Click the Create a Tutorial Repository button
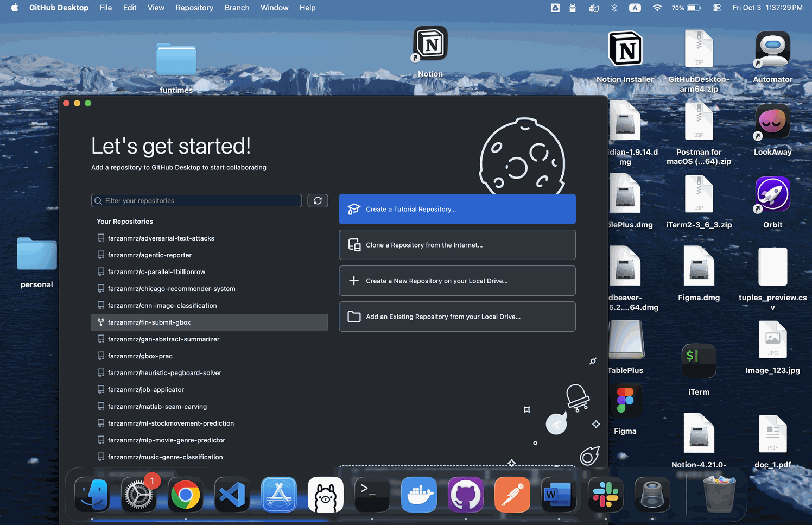Screen dimensions: 812x525 point(457,209)
